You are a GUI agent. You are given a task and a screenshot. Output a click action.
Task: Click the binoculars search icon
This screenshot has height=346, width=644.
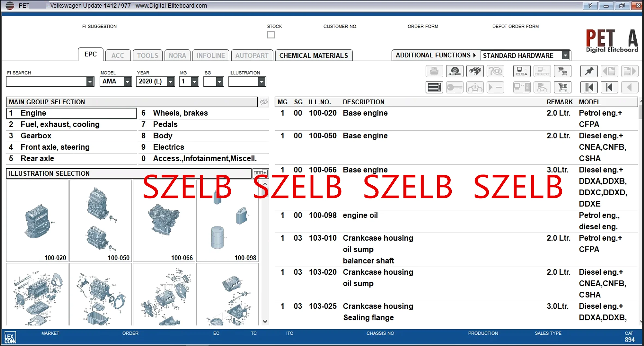[x=475, y=71]
